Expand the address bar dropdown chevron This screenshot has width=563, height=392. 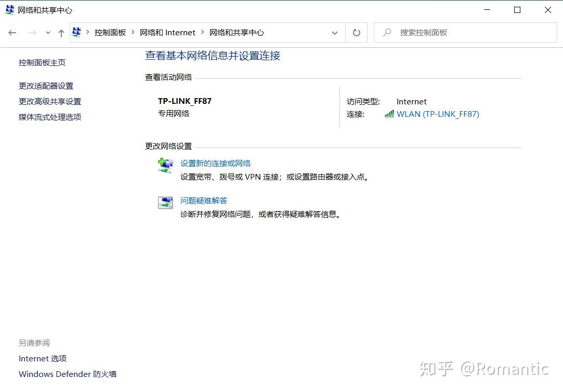pos(335,32)
